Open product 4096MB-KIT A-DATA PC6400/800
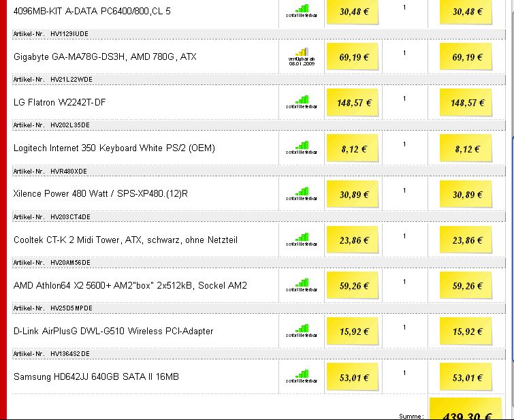514x420 pixels. 92,11
